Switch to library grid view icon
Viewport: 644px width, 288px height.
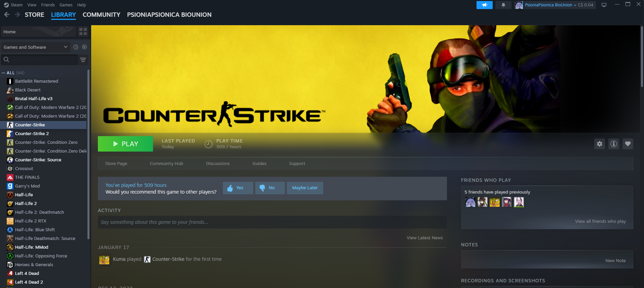pyautogui.click(x=83, y=32)
